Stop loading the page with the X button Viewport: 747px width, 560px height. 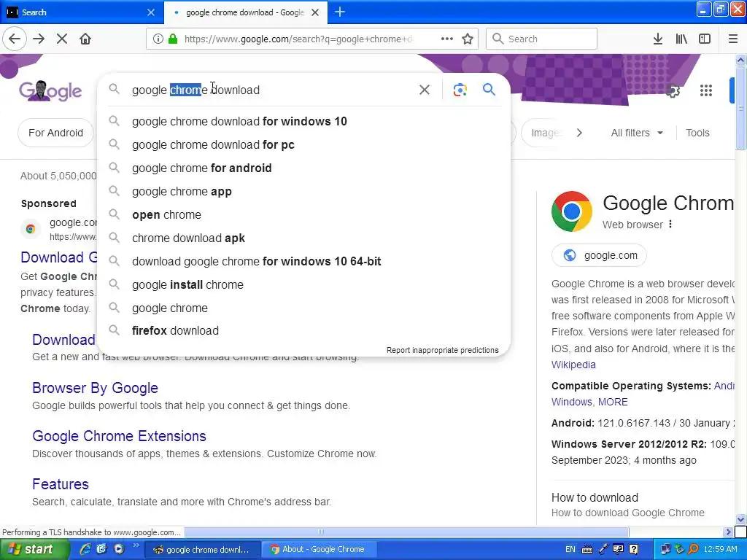pos(62,39)
